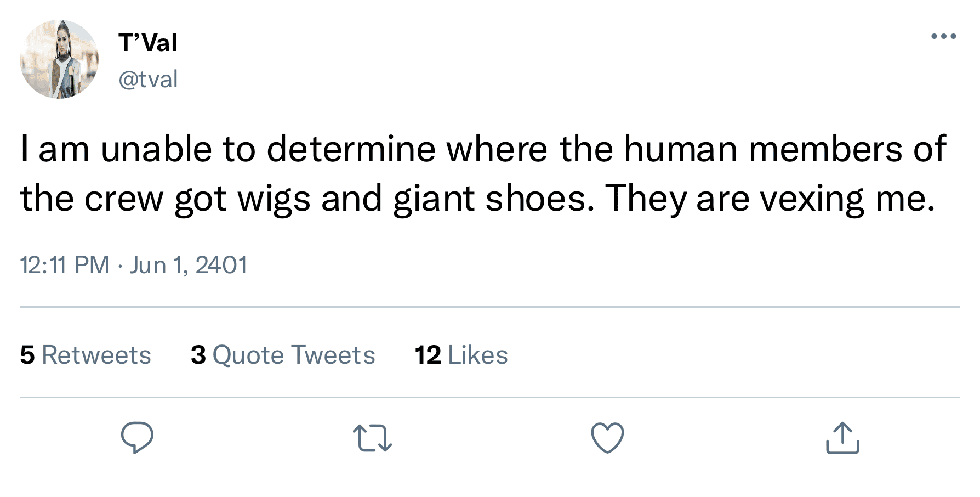Click the word "determine" in the tweet
Image resolution: width=980 pixels, height=497 pixels.
351,149
